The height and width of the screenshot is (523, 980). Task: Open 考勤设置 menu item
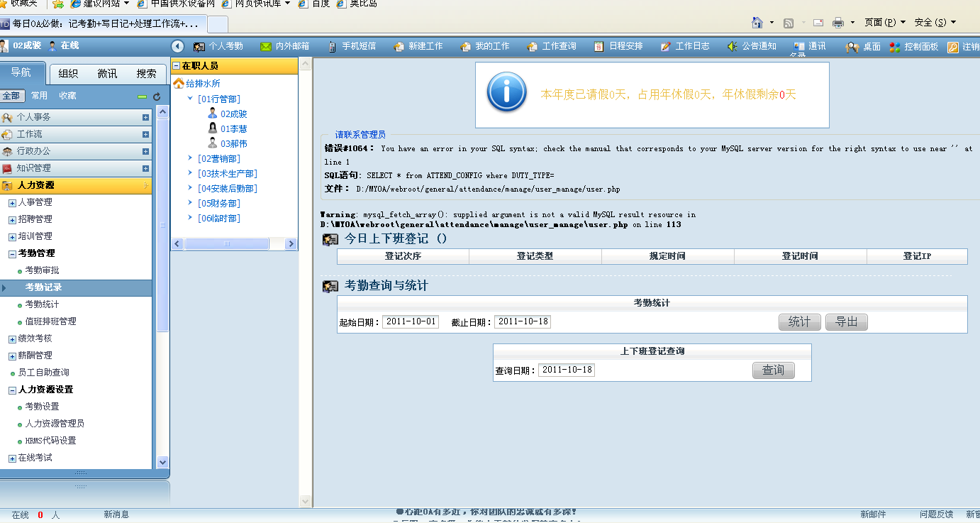click(x=43, y=407)
